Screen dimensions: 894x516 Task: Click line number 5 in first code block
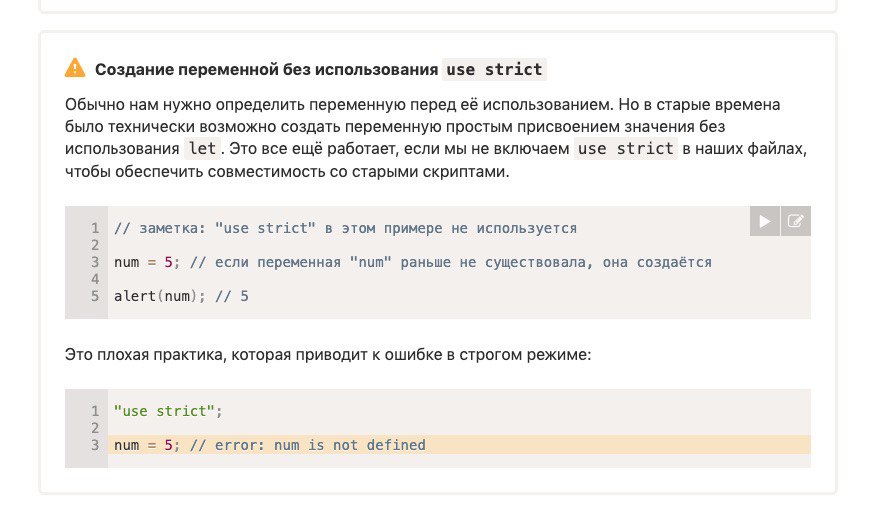95,296
